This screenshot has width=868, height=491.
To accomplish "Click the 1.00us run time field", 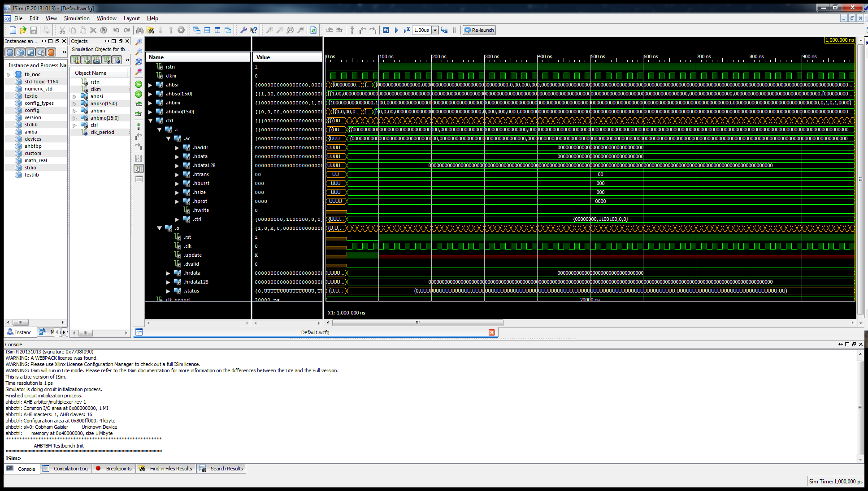I will tap(422, 30).
